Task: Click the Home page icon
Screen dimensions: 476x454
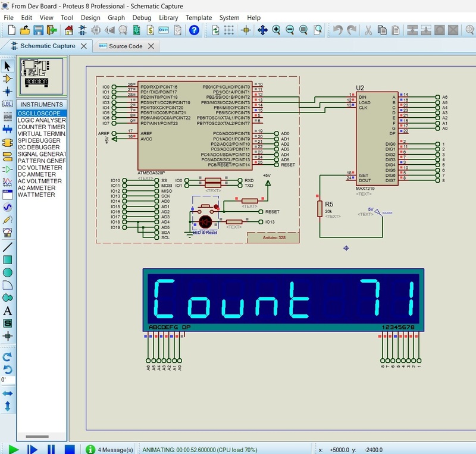Action: pos(69,30)
